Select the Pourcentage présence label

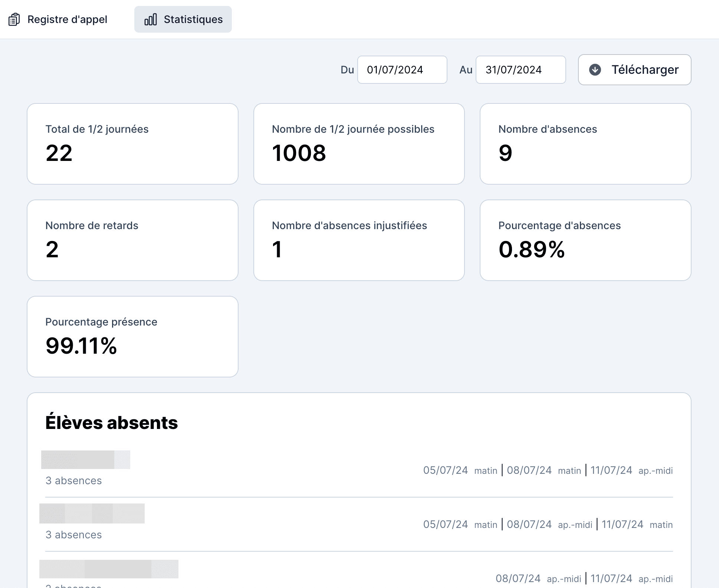(101, 322)
